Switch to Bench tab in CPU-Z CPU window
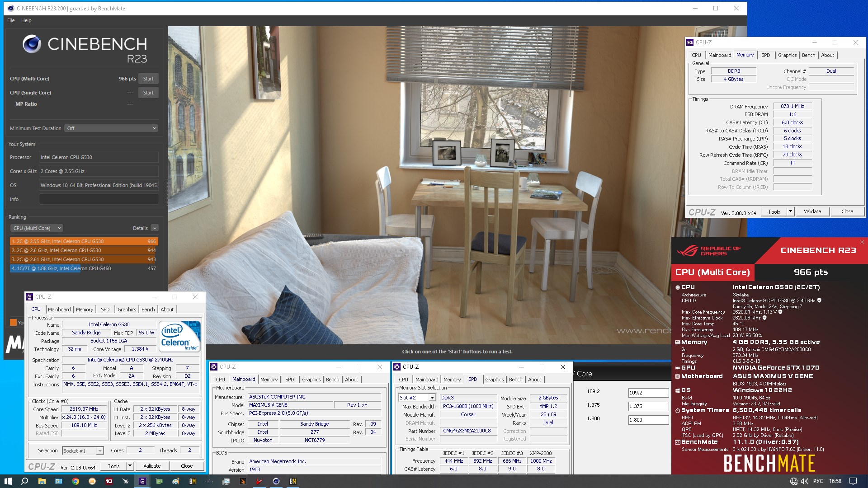 tap(148, 310)
